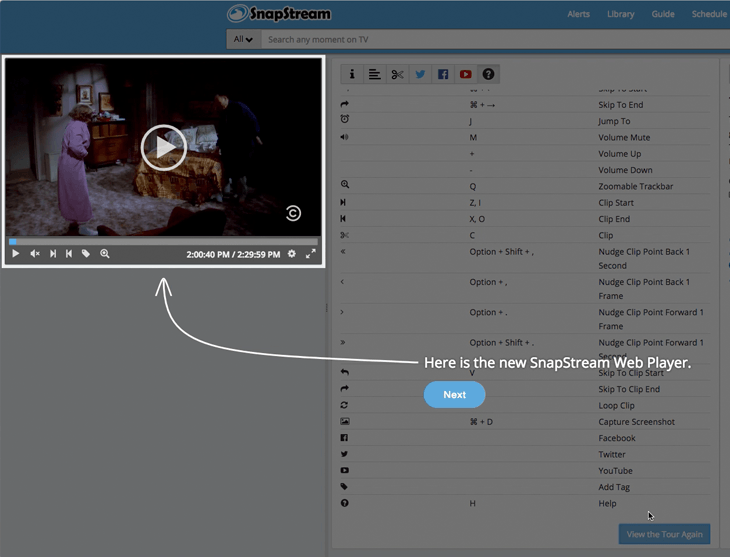Click the 'Volume Up' text
730x557 pixels.
[x=619, y=154]
